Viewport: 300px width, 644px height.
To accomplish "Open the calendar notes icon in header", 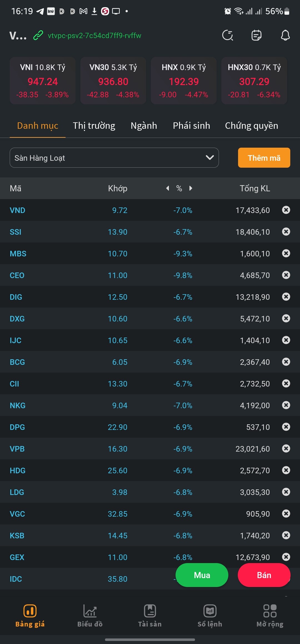I will click(x=256, y=36).
